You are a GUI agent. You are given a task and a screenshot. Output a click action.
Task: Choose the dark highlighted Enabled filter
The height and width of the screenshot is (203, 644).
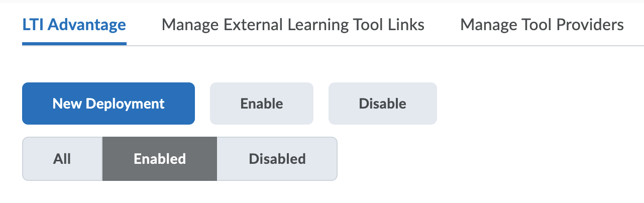pos(160,159)
